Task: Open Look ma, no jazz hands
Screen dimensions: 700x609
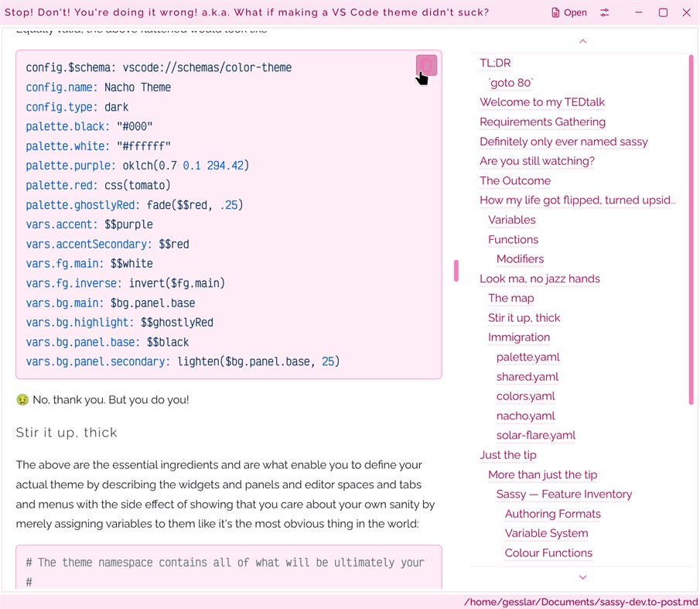Action: pyautogui.click(x=540, y=279)
